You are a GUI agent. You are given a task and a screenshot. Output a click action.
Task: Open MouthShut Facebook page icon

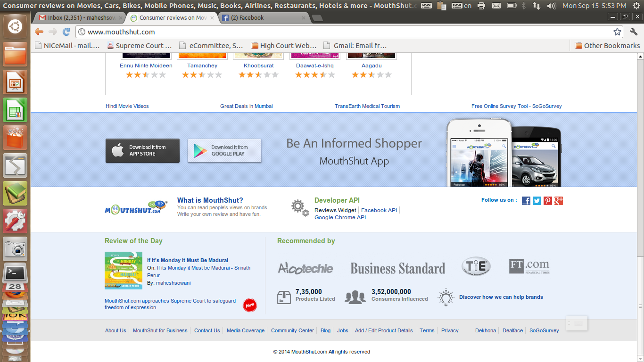click(x=526, y=201)
